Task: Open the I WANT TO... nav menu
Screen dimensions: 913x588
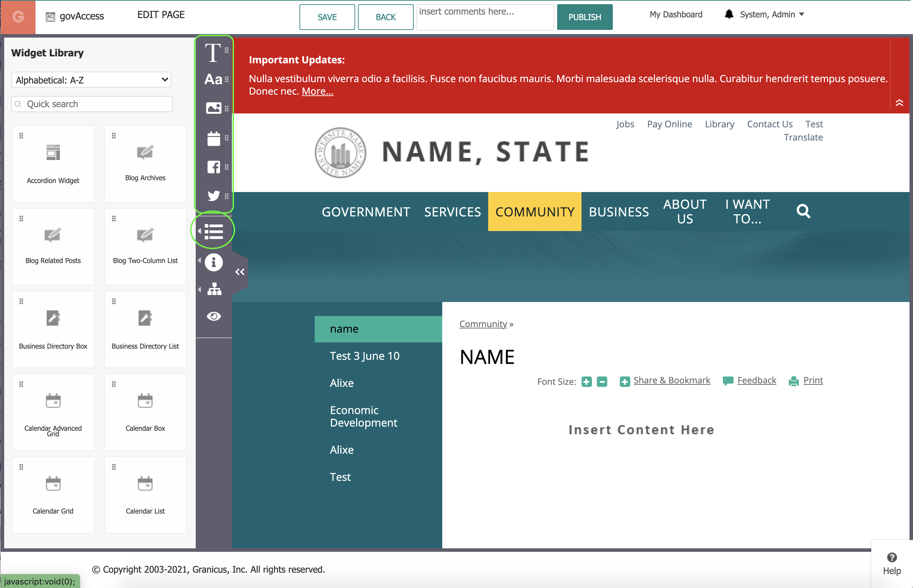Action: pyautogui.click(x=747, y=212)
